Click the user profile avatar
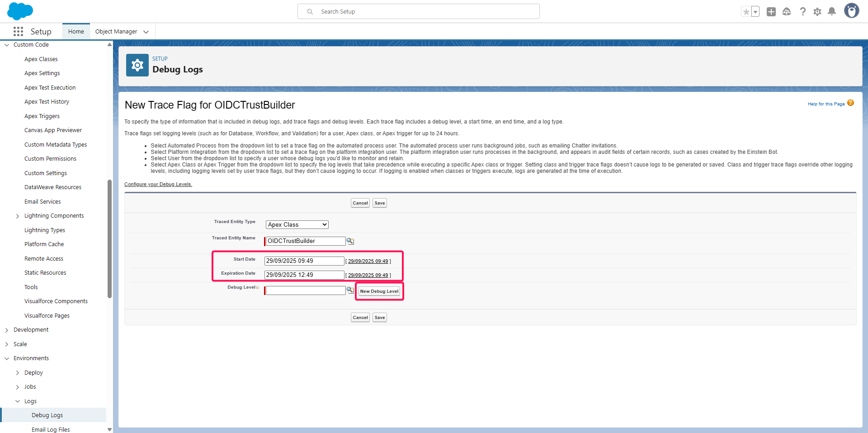 851,11
